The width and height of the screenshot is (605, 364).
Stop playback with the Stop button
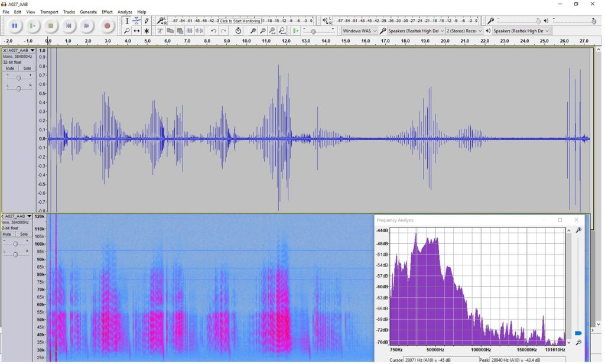51,26
